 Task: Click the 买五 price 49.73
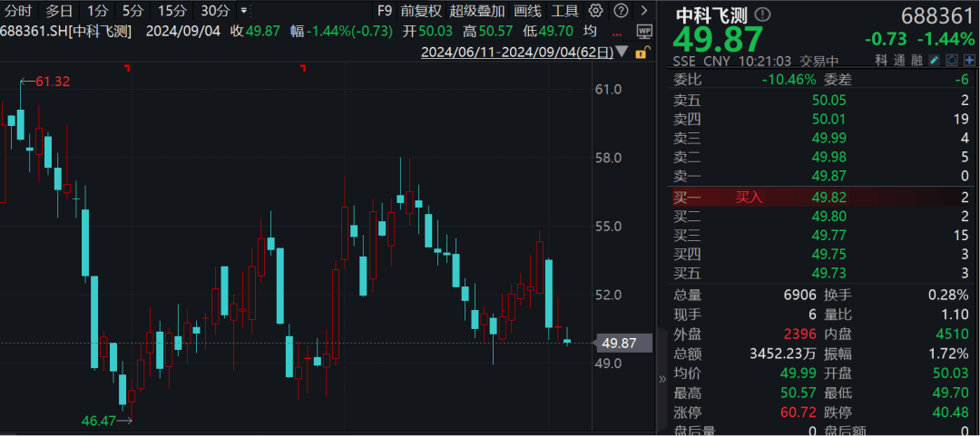(829, 272)
